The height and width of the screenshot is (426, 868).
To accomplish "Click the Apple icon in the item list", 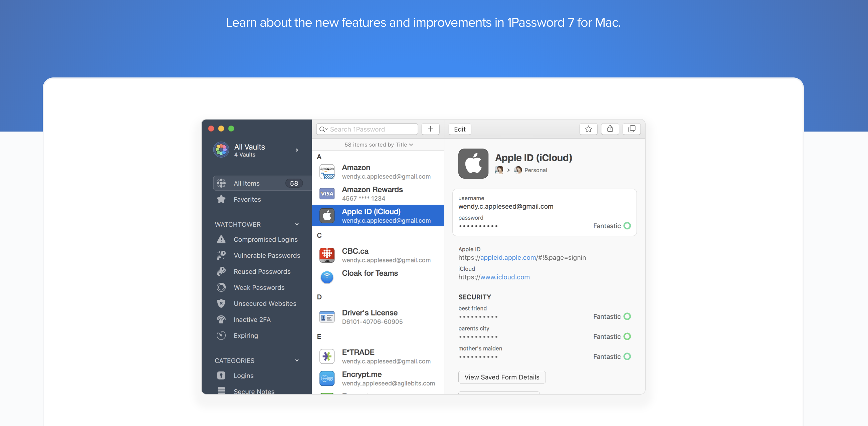I will tap(327, 216).
